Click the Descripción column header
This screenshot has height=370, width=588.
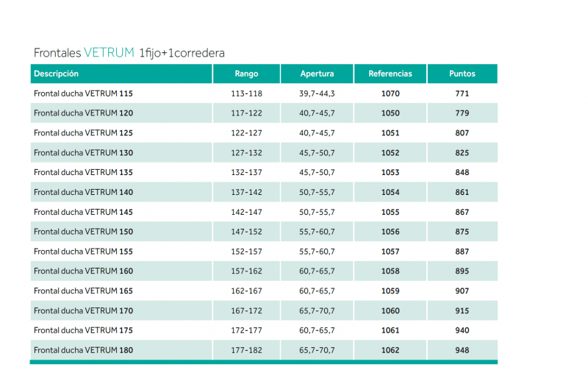(x=121, y=74)
